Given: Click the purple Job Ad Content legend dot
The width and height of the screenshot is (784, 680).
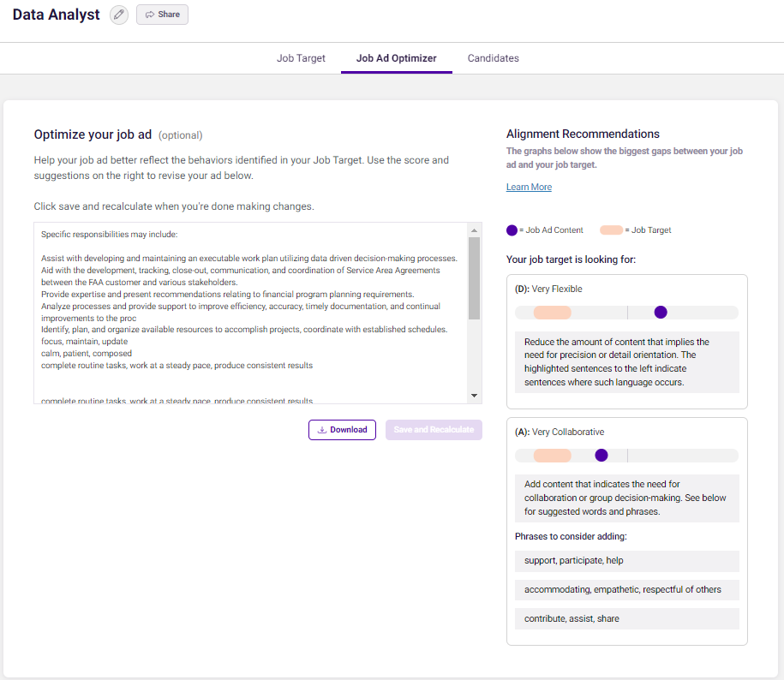Looking at the screenshot, I should (512, 230).
